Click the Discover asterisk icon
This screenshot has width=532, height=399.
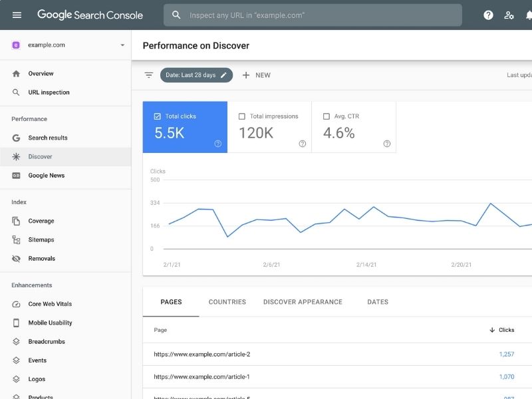pos(16,156)
